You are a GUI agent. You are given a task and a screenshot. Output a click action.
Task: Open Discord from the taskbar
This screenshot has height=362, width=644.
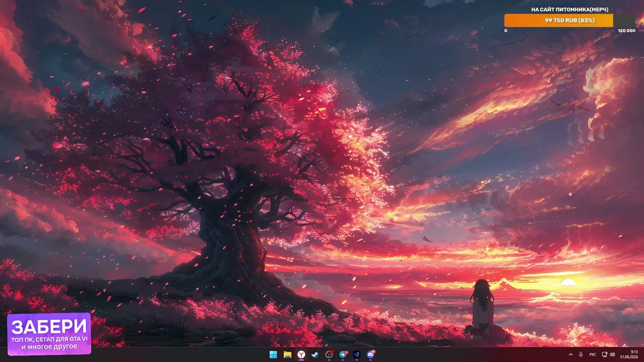tap(371, 354)
